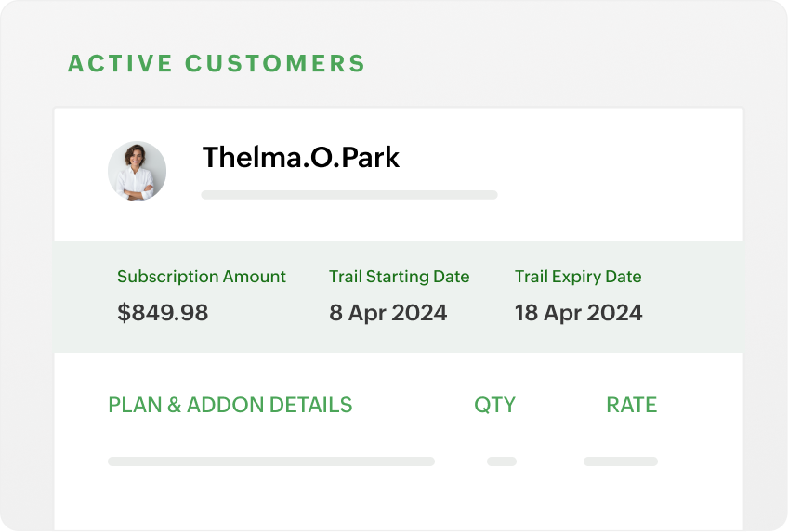Select the plan name placeholder row
Image resolution: width=788 pixels, height=532 pixels.
[270, 461]
